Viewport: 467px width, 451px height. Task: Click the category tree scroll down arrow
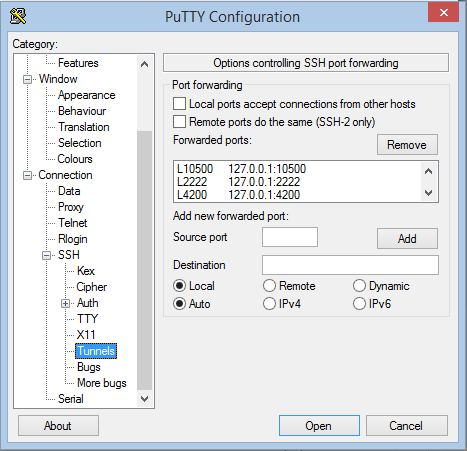click(x=144, y=399)
